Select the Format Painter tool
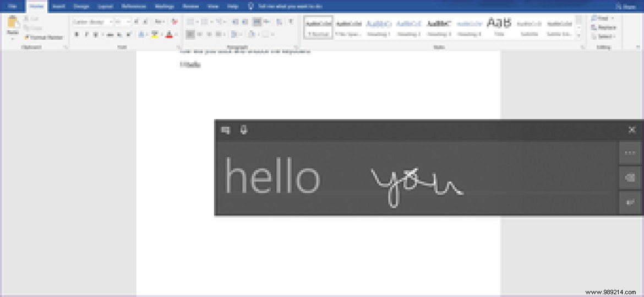The image size is (644, 297). click(x=43, y=37)
